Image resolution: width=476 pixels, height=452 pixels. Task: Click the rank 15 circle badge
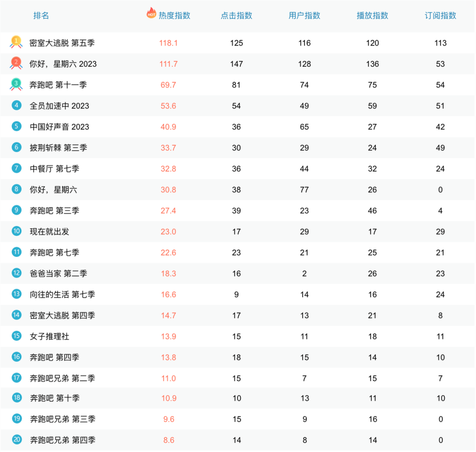click(x=17, y=336)
